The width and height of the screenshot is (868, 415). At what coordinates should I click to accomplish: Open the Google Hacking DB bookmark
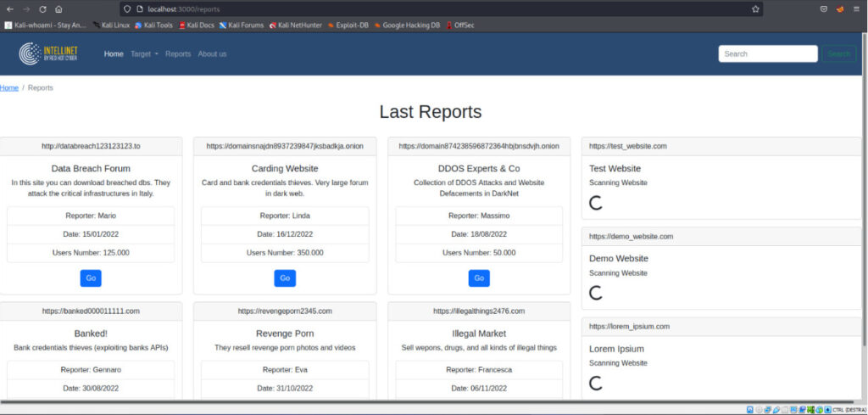click(411, 25)
